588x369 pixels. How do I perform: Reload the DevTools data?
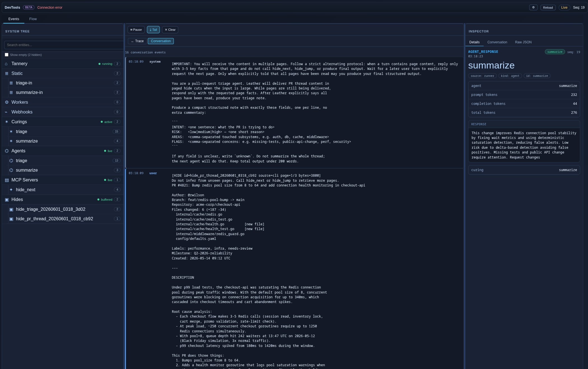548,8
